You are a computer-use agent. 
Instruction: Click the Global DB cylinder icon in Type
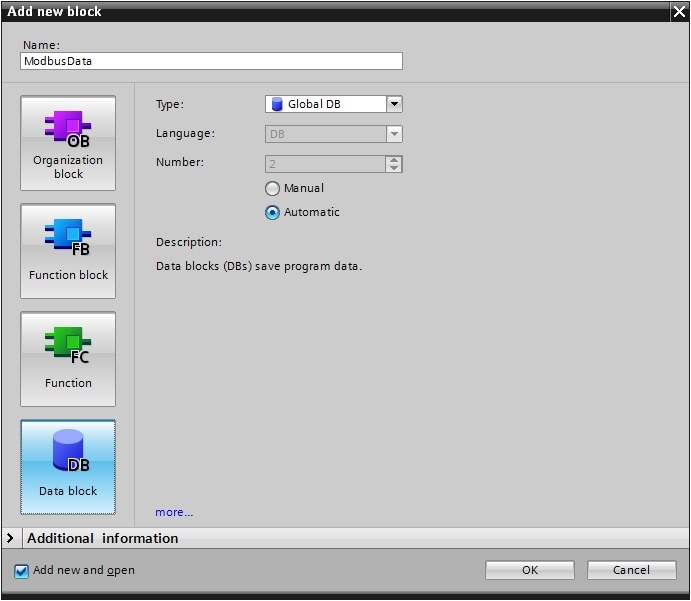(277, 104)
